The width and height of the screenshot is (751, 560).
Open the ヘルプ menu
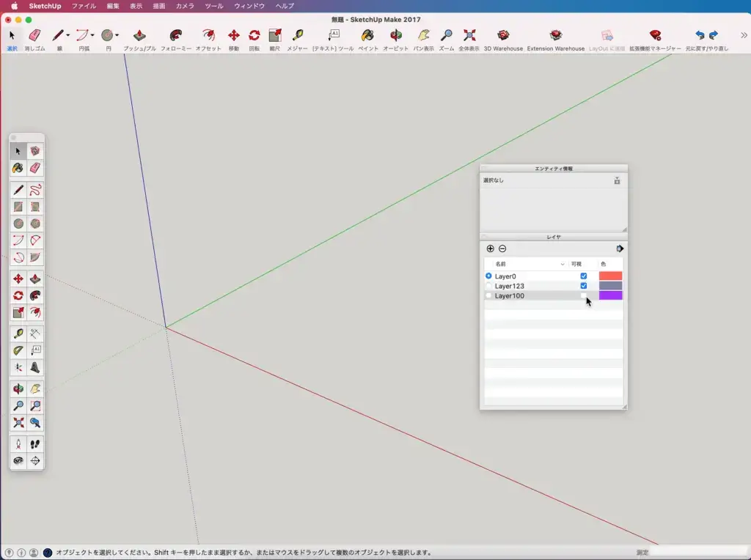pos(285,6)
